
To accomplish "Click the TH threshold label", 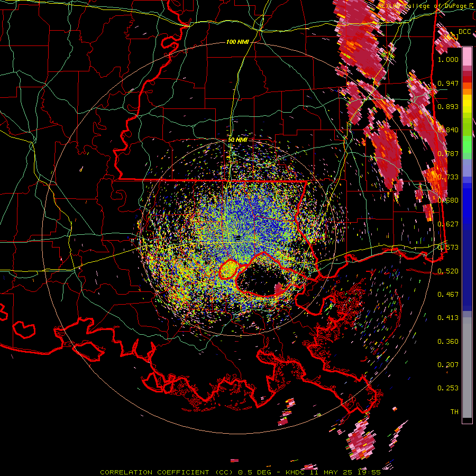I will pyautogui.click(x=454, y=412).
